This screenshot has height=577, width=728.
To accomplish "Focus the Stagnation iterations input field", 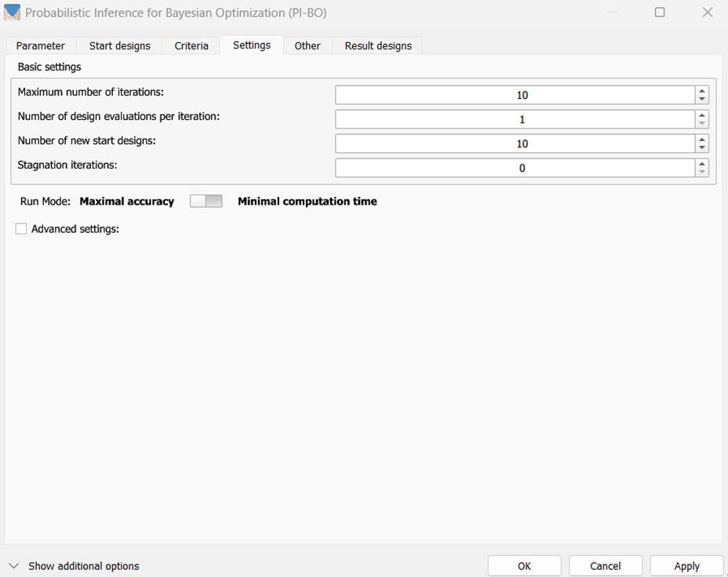I will (x=515, y=168).
